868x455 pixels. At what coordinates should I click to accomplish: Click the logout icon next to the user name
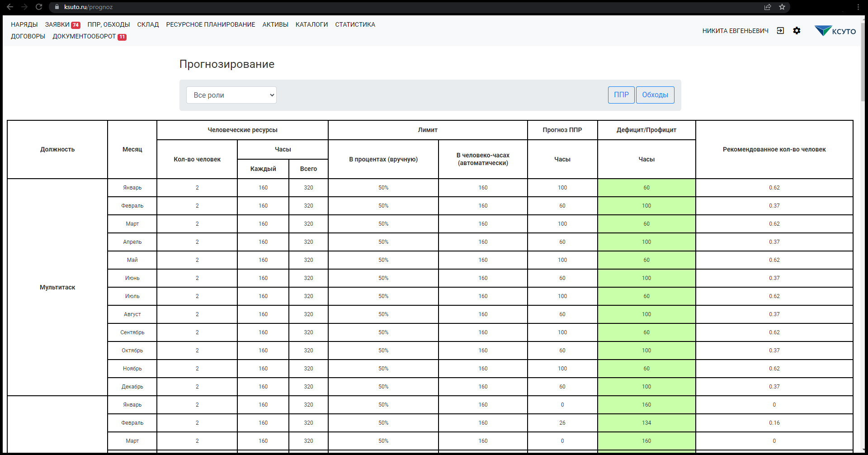point(780,31)
